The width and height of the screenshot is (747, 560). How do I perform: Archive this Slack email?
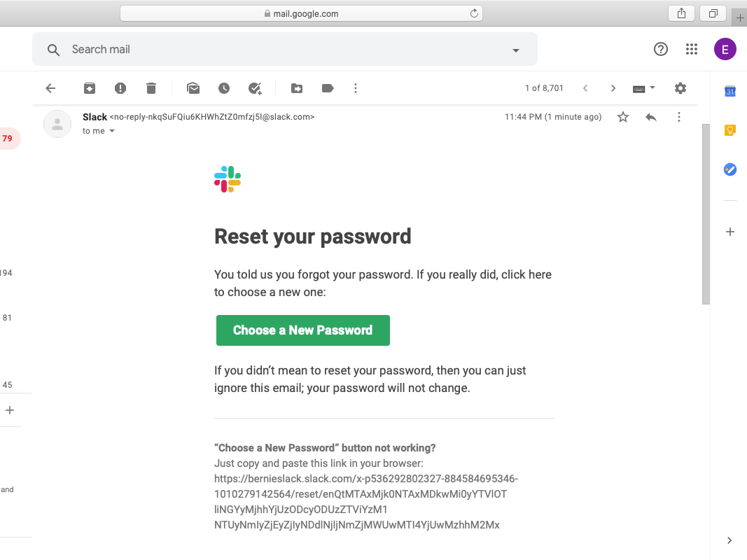(90, 88)
